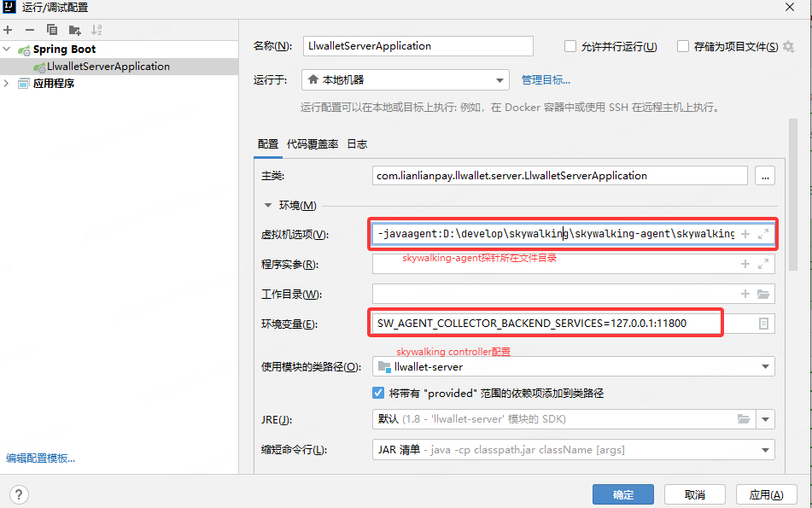Open the JRE dropdown arrow
This screenshot has width=812, height=508.
(x=765, y=419)
